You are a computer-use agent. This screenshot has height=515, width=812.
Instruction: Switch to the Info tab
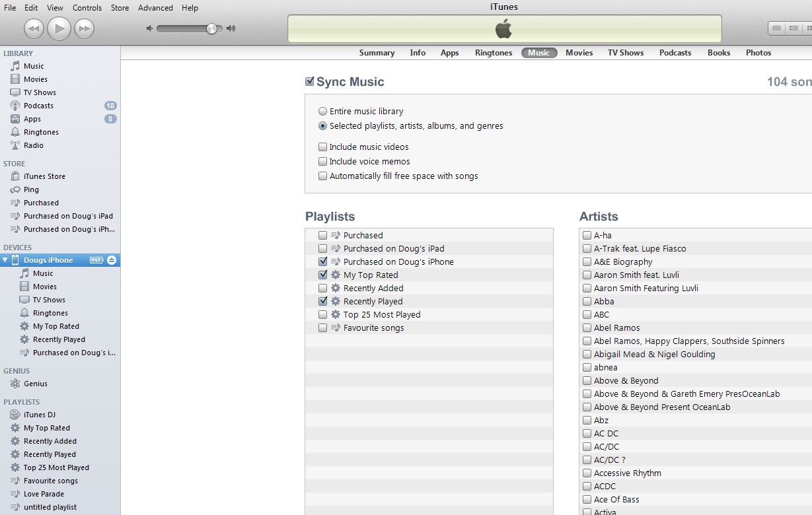(x=418, y=53)
